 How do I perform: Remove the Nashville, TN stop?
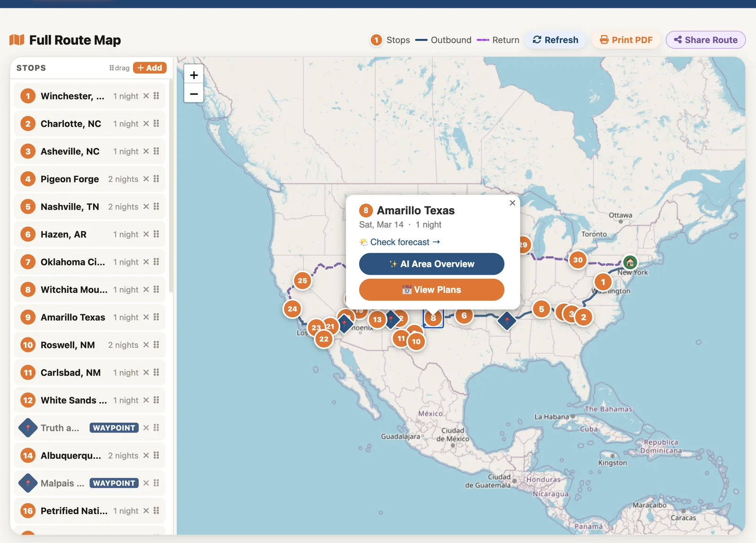146,207
